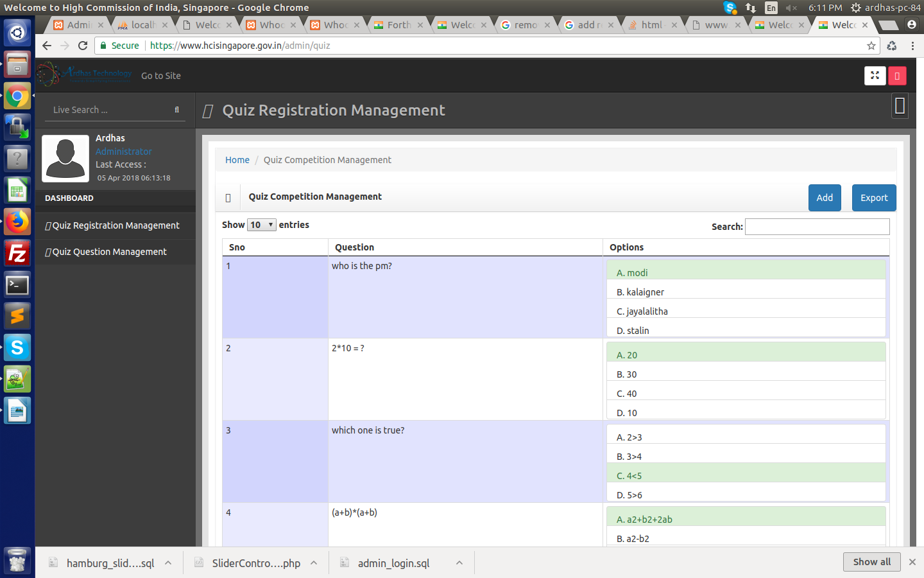Open Sublime Text from the launcher

click(17, 317)
